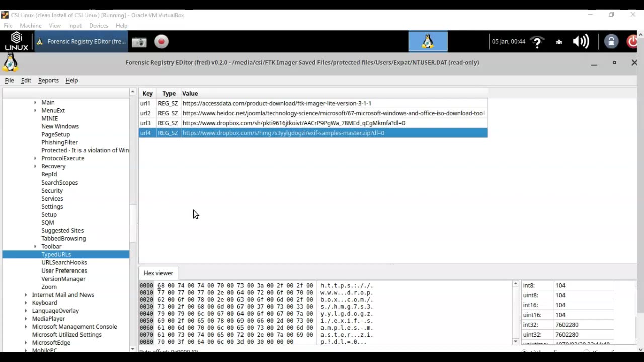This screenshot has height=362, width=644.
Task: Click the Tux penguin icon in the taskbar
Action: (427, 41)
